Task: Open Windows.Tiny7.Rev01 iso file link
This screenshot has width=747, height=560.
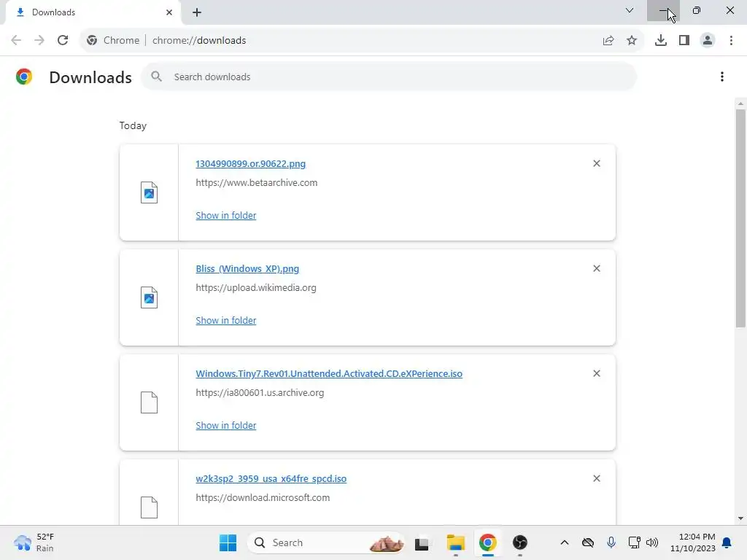Action: [x=329, y=374]
